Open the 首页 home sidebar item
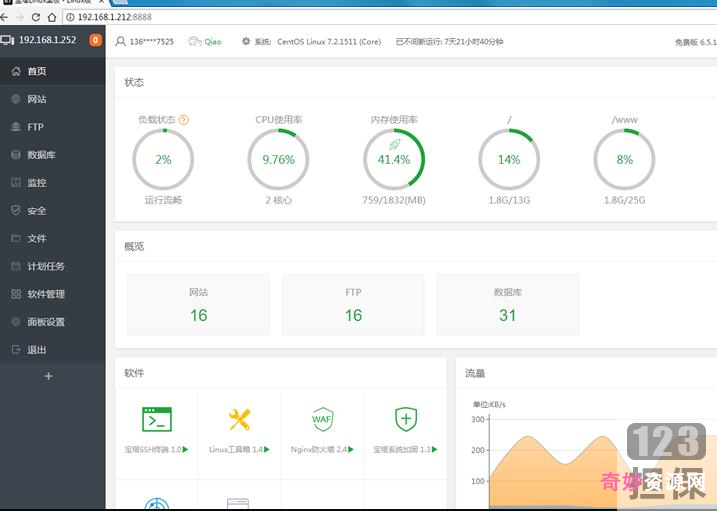 [x=53, y=71]
